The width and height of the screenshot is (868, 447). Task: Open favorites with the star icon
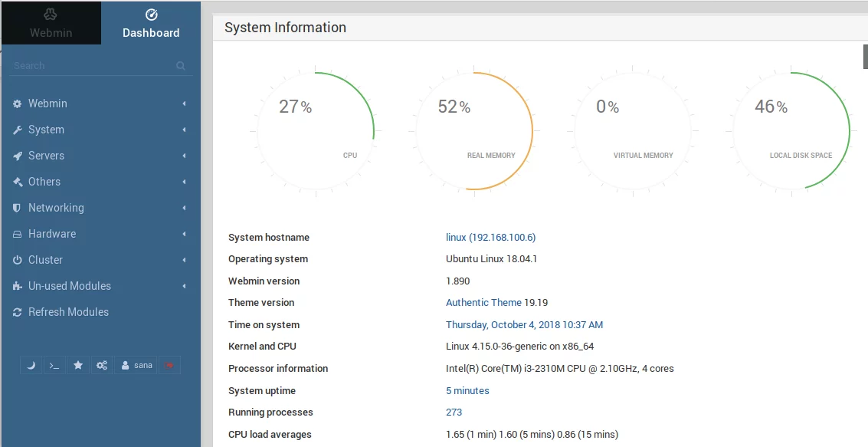tap(77, 366)
